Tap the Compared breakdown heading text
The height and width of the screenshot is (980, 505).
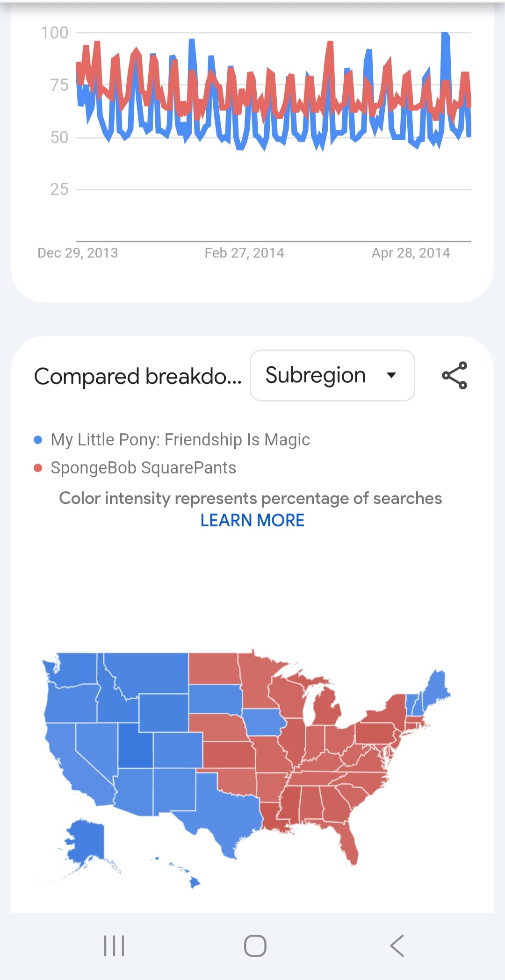coord(138,376)
